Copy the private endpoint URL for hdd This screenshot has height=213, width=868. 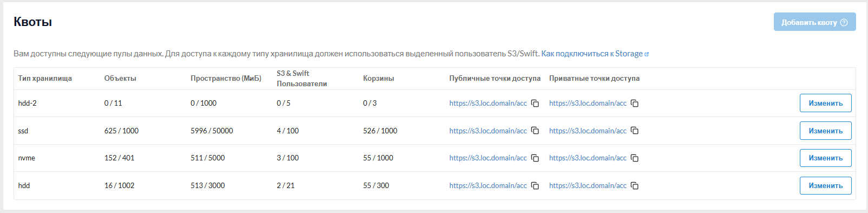[635, 186]
